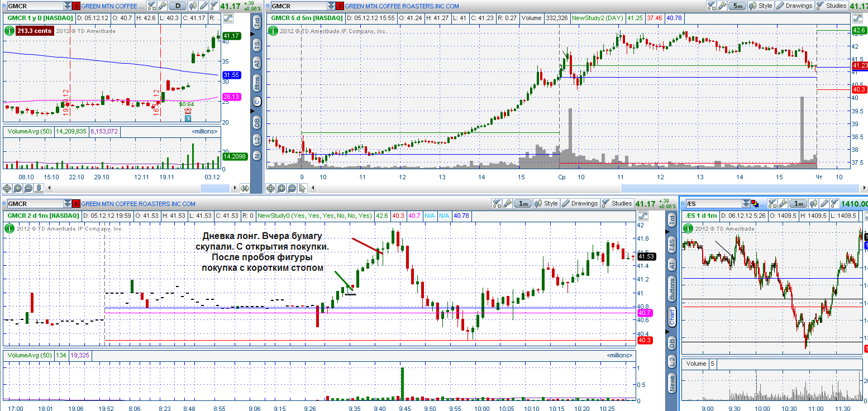Toggle chart mode icon on 1m GMCR chart
868x411 pixels.
[x=643, y=216]
